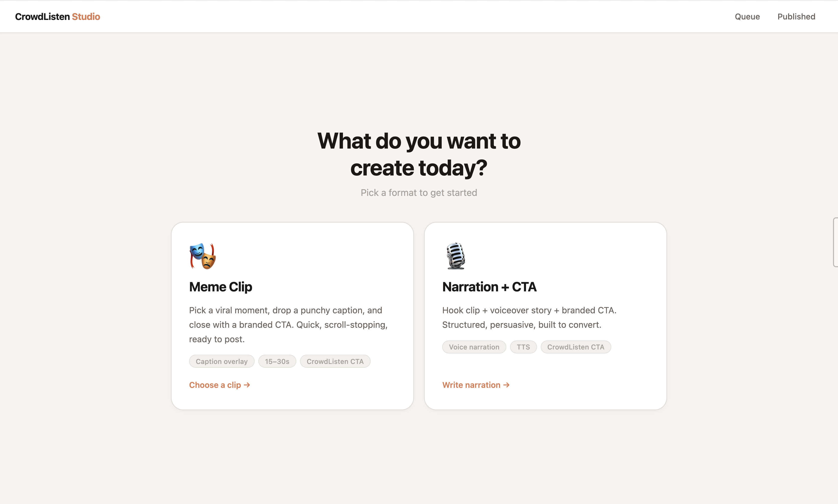
Task: Click the "TTS" tag
Action: coord(523,347)
